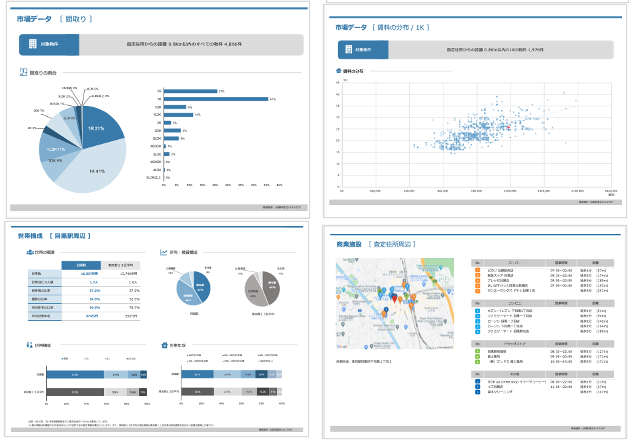Click the first green drugstore list marker
This screenshot has height=448, width=632.
(x=478, y=350)
